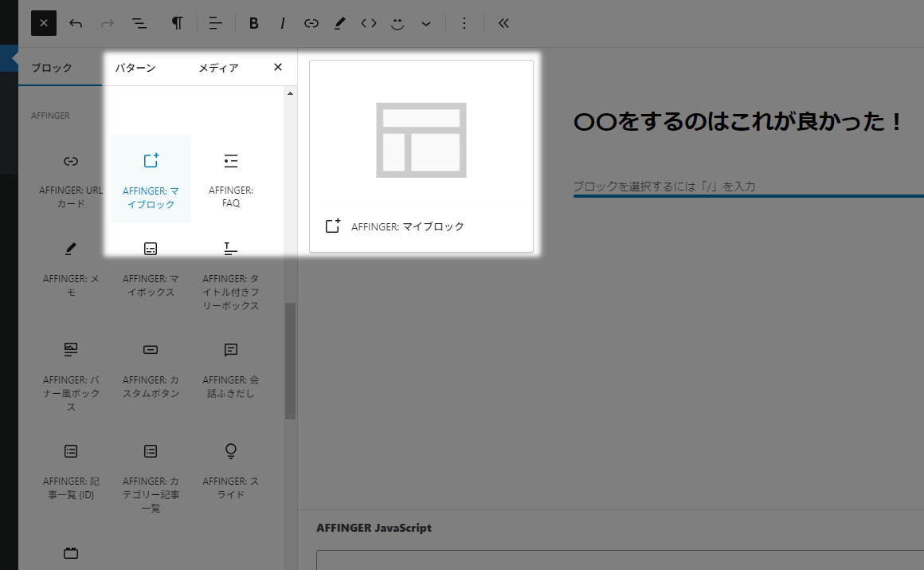Screen dimensions: 924x570
Task: Insert AFFINGER: バナー風ボックス block
Action: point(71,375)
